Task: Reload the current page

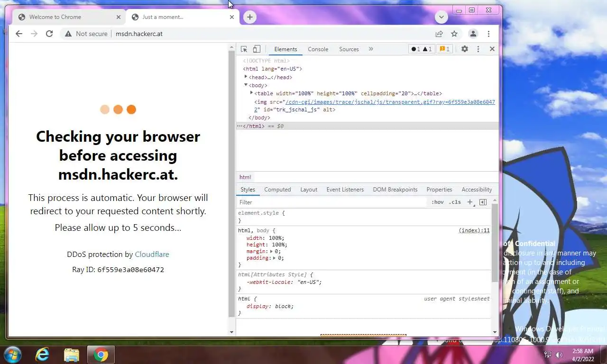Action: (x=49, y=34)
